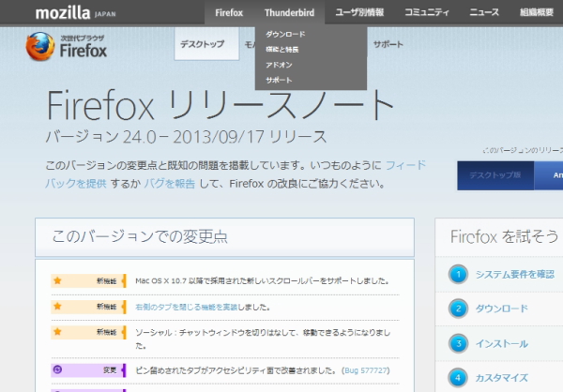Choose アドオン from the Thunderbird dropdown
Image resolution: width=563 pixels, height=392 pixels.
coord(279,65)
